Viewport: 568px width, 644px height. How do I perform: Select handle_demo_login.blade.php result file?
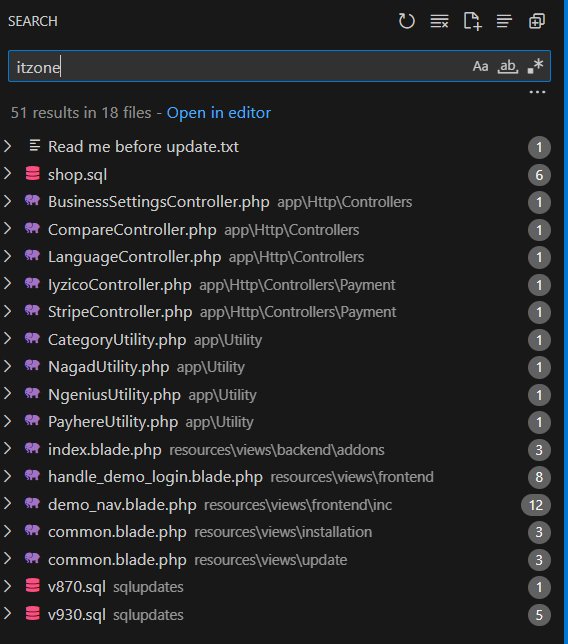coord(155,477)
